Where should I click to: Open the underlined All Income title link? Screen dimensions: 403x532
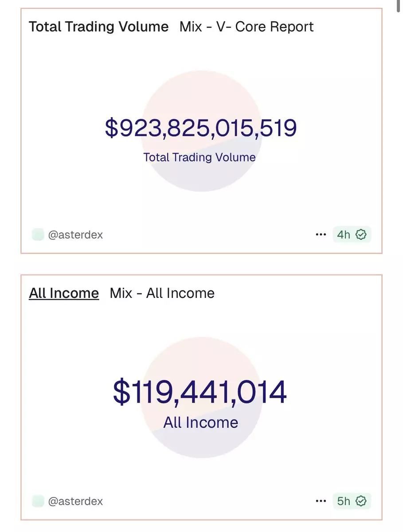tap(64, 293)
